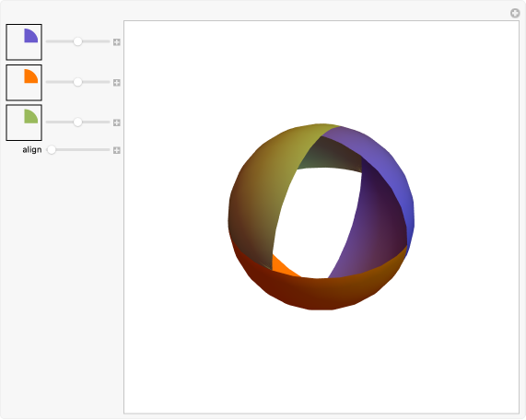Click the orange slider thumb
The height and width of the screenshot is (420, 526).
77,82
